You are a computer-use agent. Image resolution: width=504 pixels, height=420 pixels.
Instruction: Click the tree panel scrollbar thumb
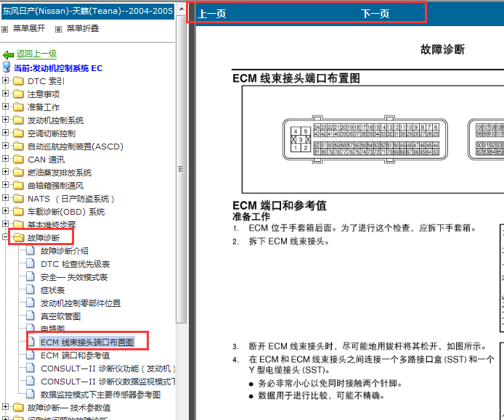(182, 168)
